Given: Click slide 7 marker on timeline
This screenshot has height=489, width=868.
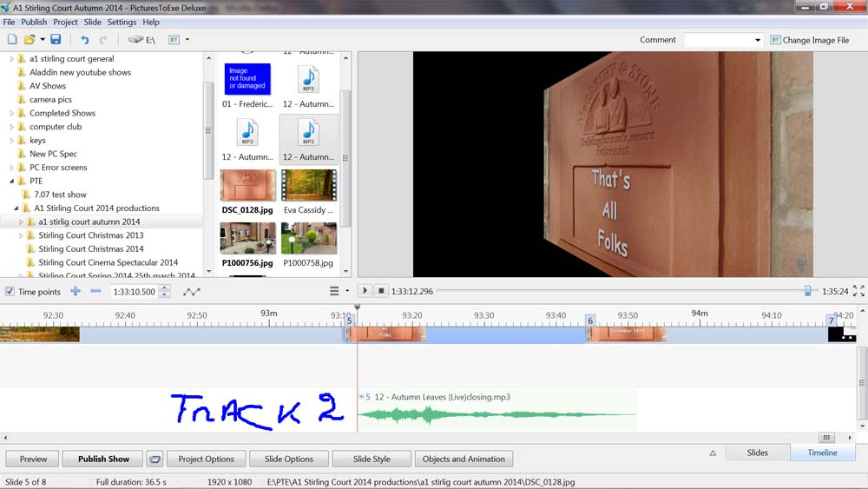Looking at the screenshot, I should click(x=831, y=320).
